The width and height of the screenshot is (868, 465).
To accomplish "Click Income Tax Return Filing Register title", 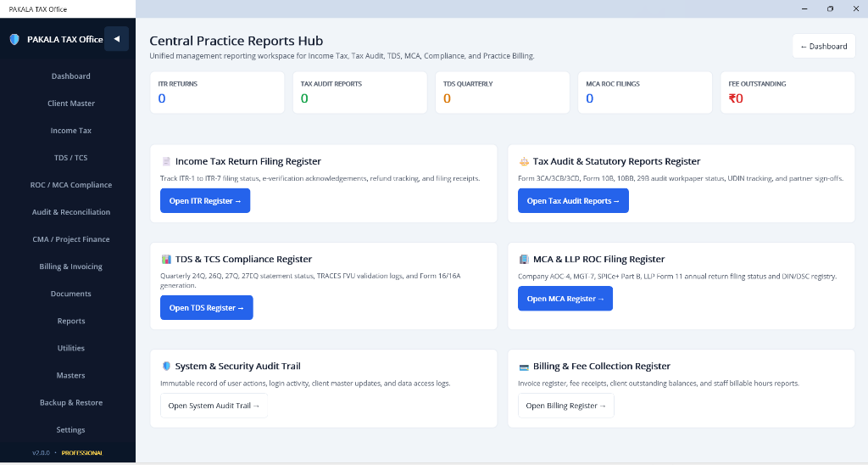I will [248, 161].
